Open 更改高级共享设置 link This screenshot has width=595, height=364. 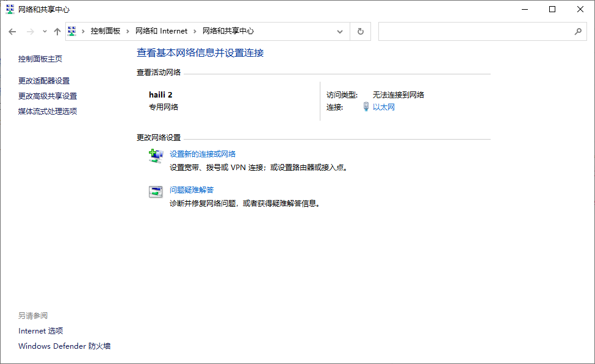(x=48, y=96)
